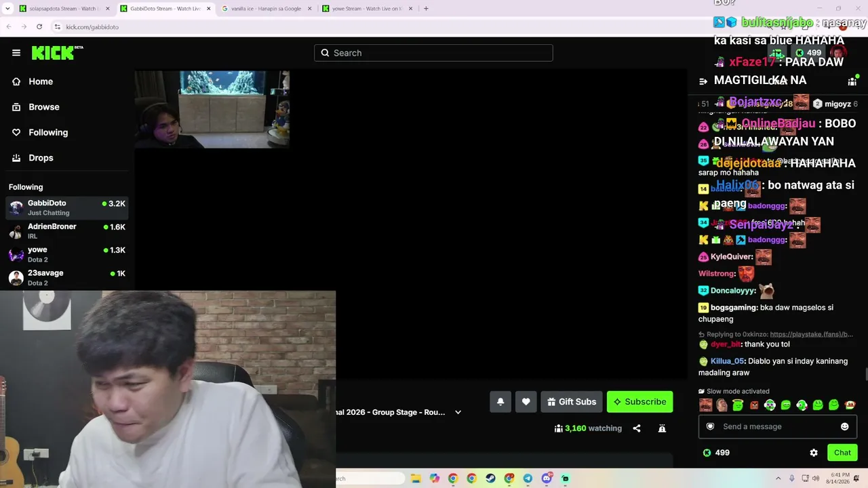Toggle stream notification bell
868x488 pixels.
[500, 402]
